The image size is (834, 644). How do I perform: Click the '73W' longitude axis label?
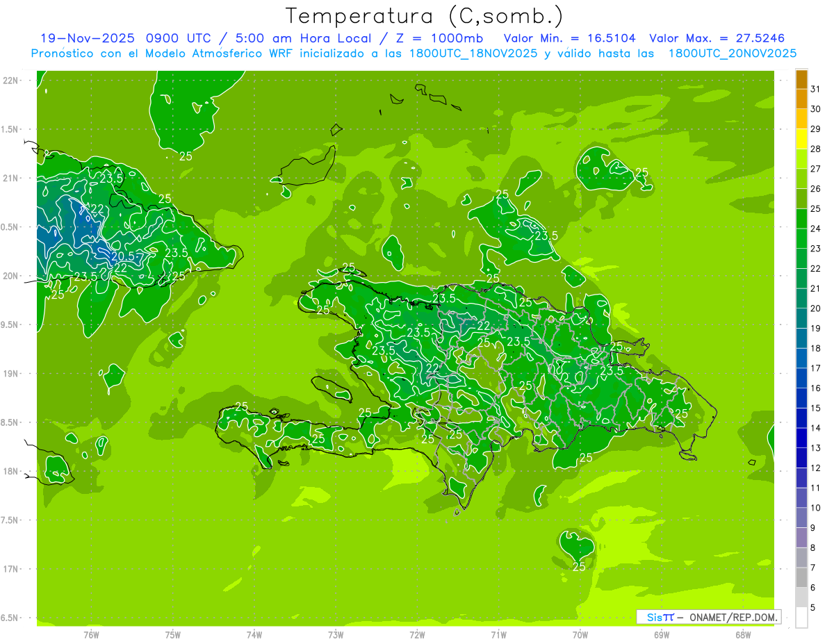coord(336,634)
